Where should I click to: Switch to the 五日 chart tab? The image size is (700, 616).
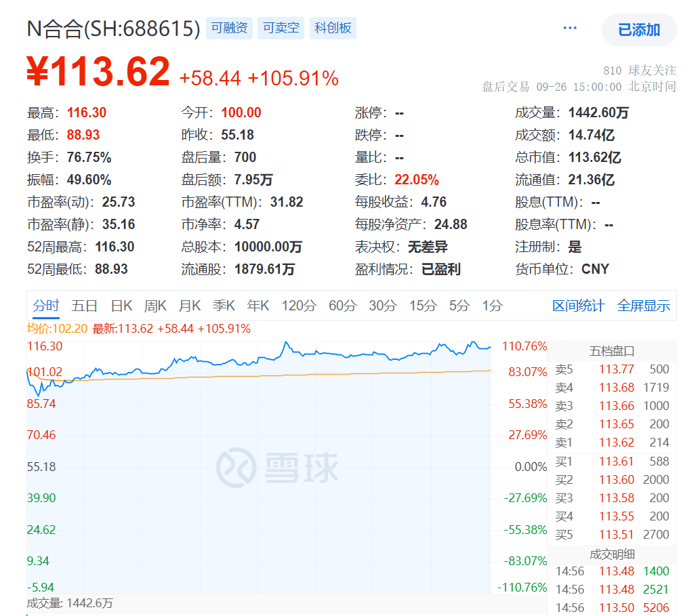tap(85, 306)
